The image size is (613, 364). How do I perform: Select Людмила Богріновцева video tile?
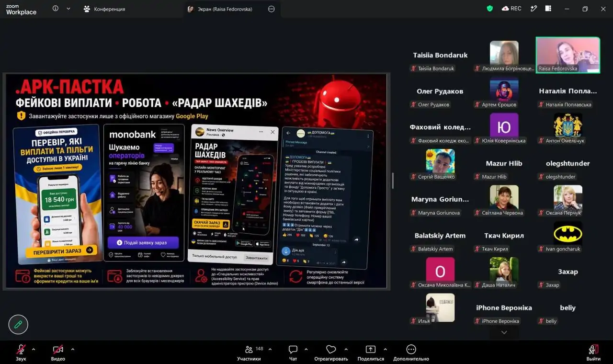[504, 55]
